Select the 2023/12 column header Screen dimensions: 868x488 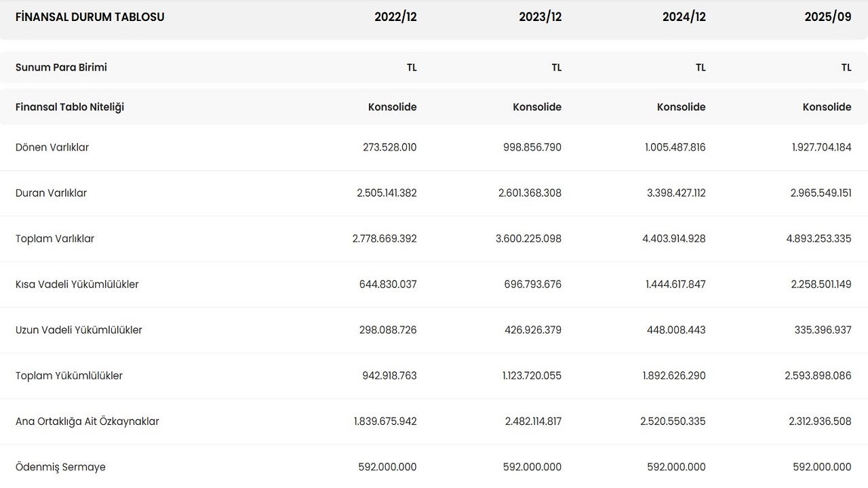point(540,17)
